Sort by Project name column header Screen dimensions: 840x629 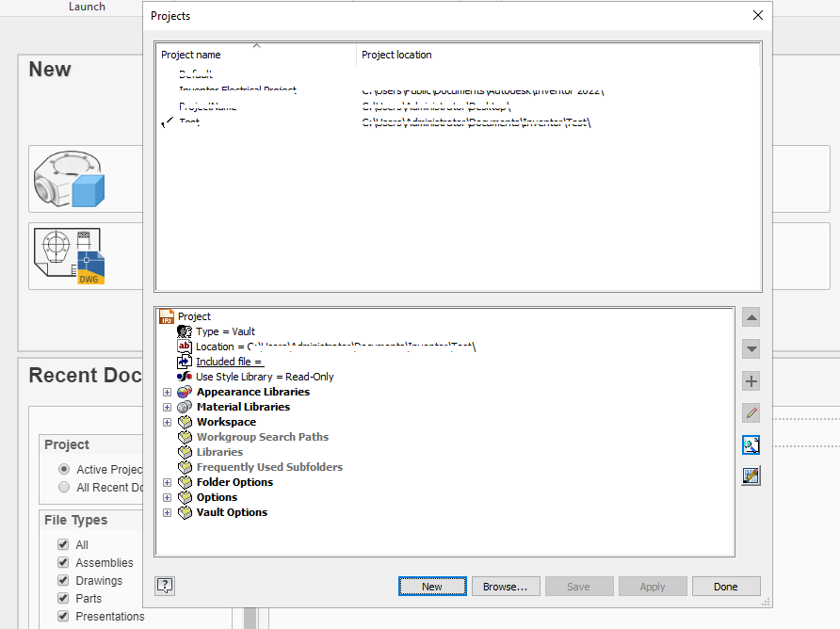click(256, 55)
